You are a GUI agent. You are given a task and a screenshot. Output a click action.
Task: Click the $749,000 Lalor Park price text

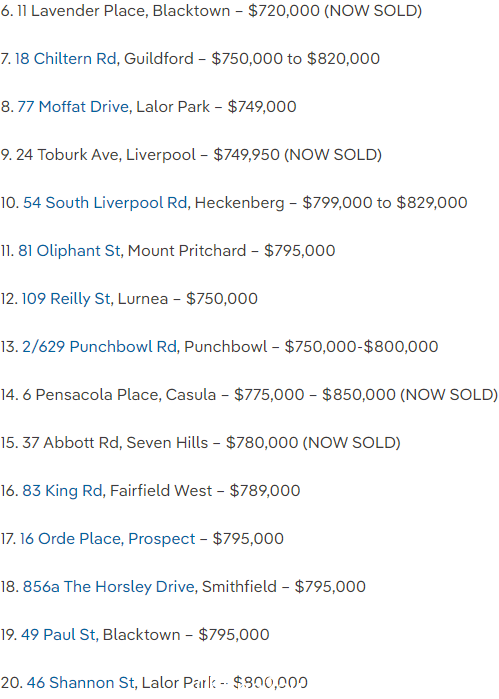click(262, 107)
